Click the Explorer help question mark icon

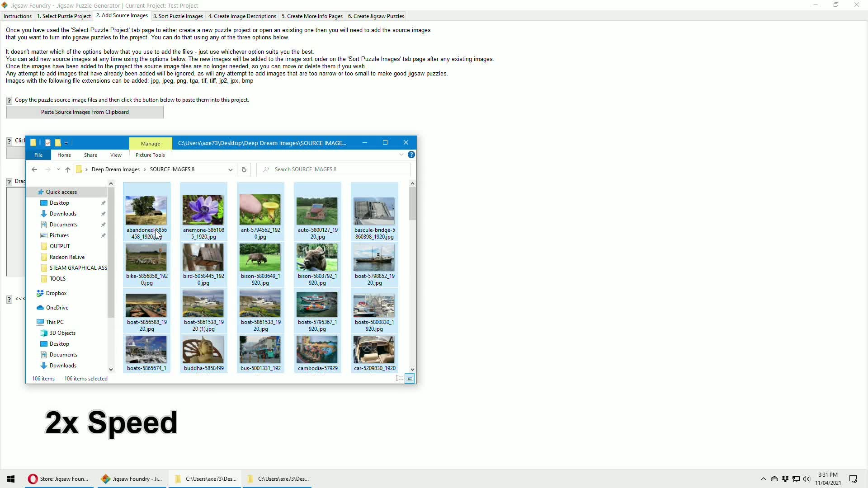[x=411, y=155]
